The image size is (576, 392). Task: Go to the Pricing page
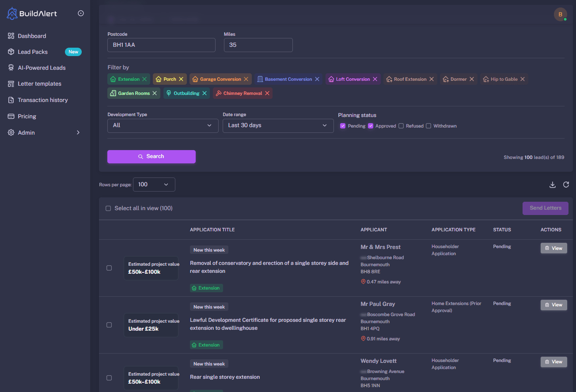click(x=11, y=116)
